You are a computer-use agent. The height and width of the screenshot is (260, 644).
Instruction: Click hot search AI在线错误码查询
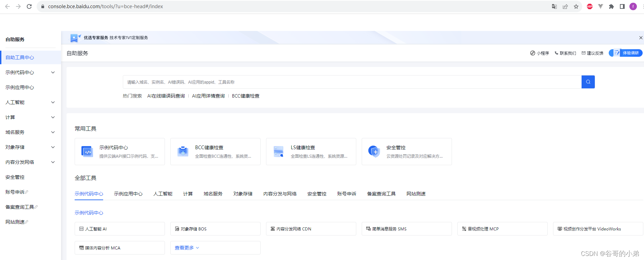pos(166,96)
